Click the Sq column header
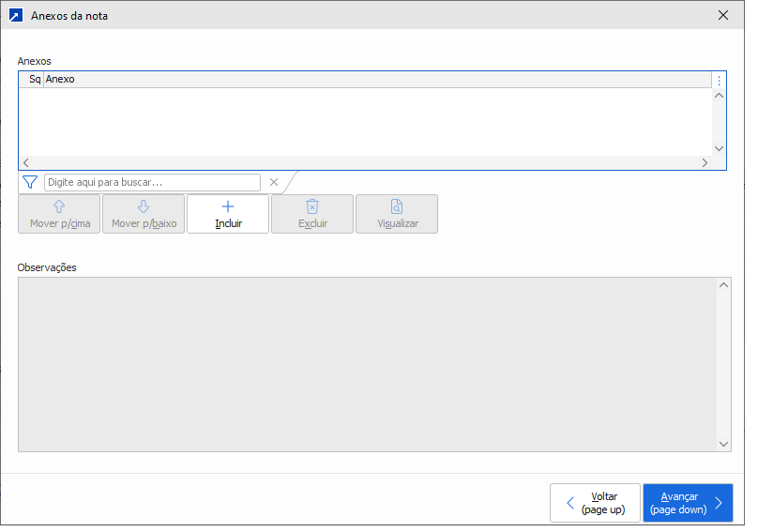 35,80
